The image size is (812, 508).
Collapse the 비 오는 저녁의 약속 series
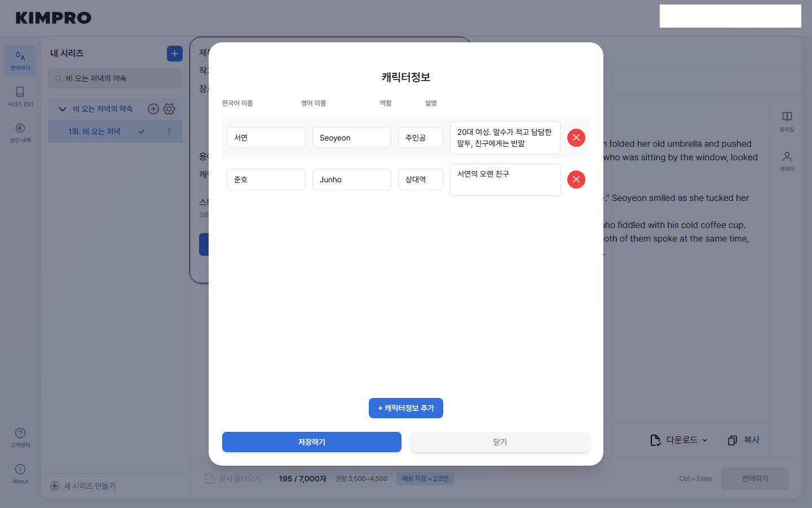(x=63, y=109)
